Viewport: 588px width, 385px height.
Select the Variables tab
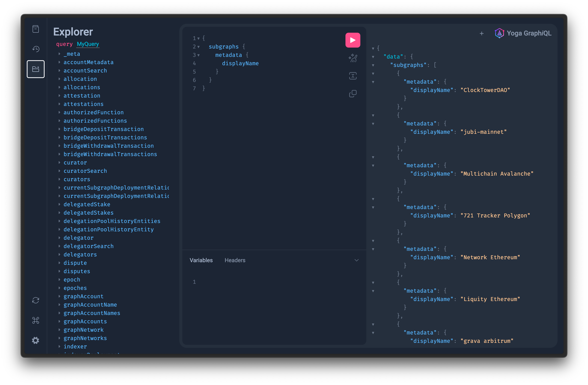201,260
